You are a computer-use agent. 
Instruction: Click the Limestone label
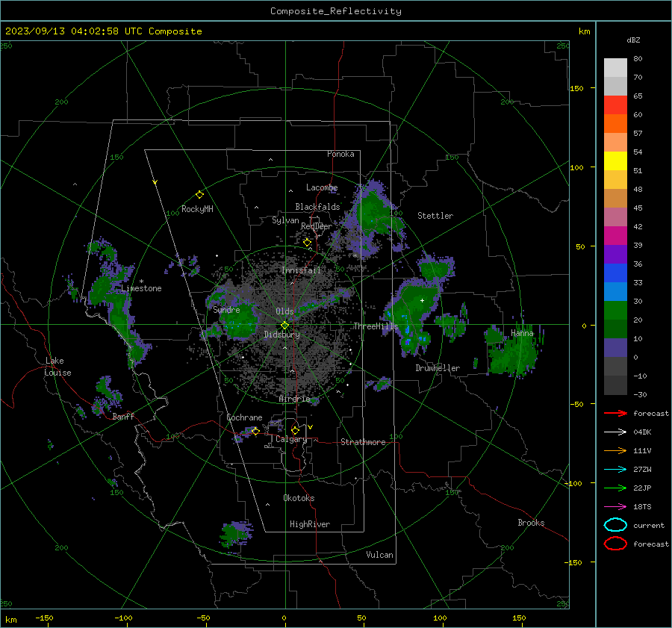point(141,288)
